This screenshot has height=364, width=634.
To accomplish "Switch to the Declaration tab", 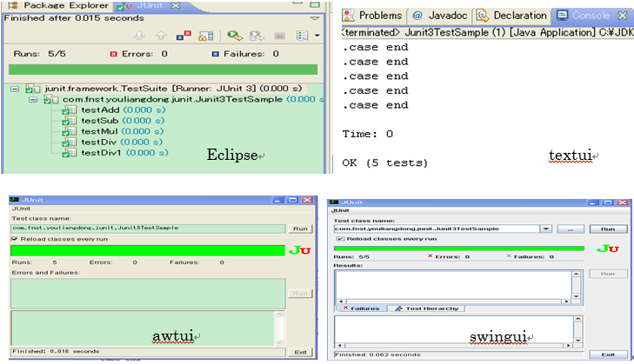I will coord(512,16).
